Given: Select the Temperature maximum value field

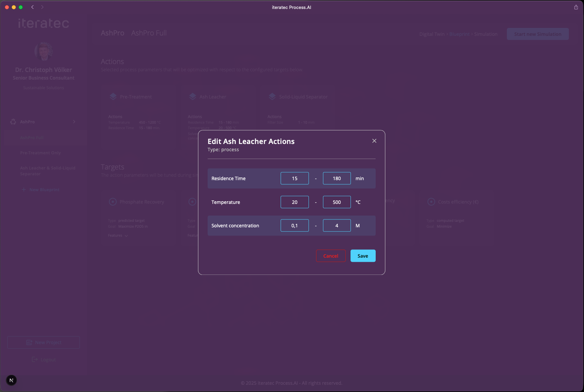Looking at the screenshot, I should (336, 202).
